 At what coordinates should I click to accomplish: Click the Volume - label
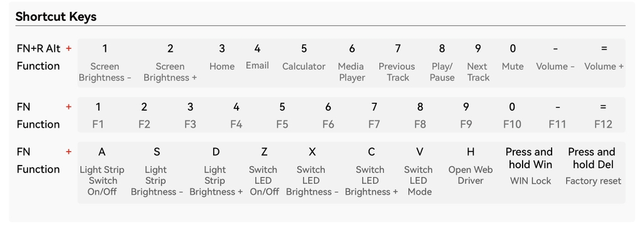coord(555,67)
